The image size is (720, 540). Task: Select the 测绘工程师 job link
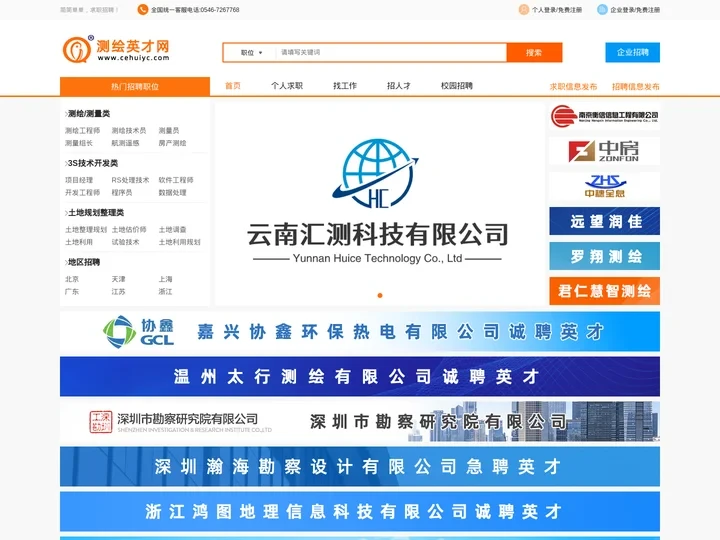click(83, 130)
